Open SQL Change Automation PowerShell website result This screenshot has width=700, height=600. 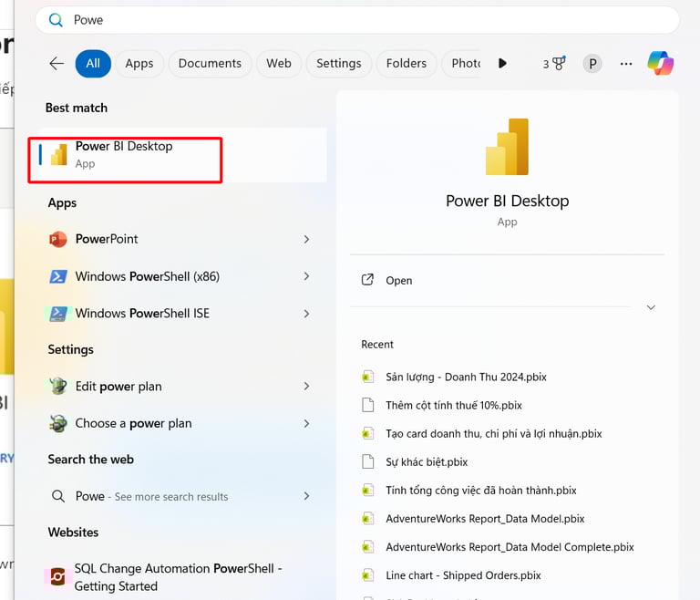point(180,577)
